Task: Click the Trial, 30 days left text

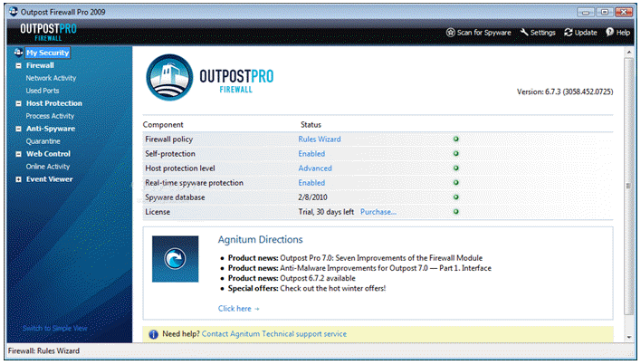Action: [x=326, y=212]
